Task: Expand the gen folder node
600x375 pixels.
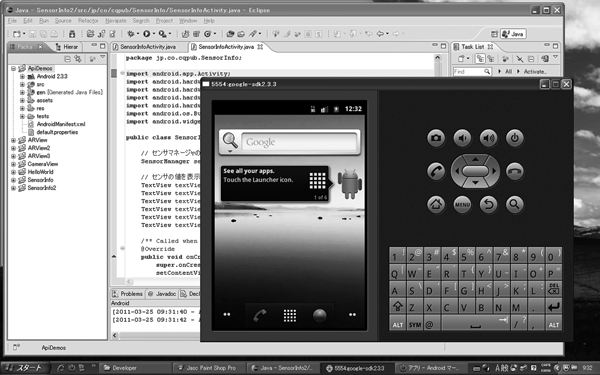Action: [x=23, y=92]
